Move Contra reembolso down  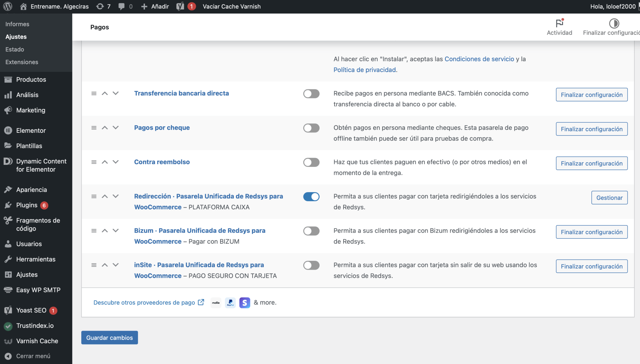[x=116, y=162]
